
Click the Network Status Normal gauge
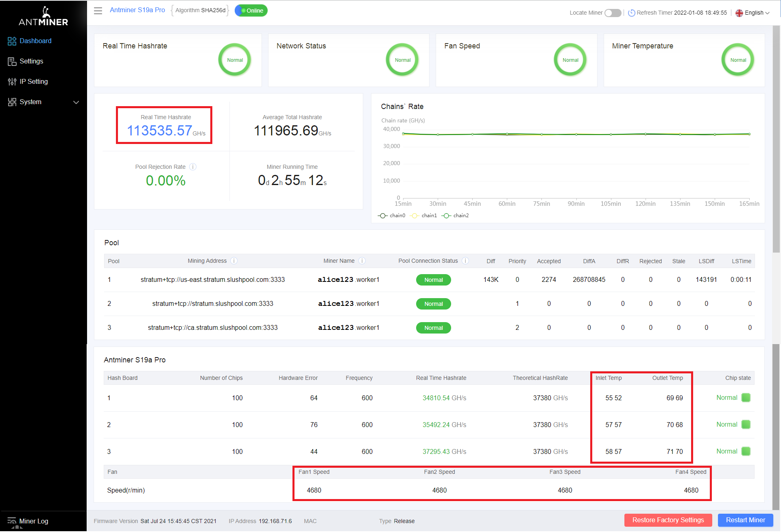(x=402, y=60)
